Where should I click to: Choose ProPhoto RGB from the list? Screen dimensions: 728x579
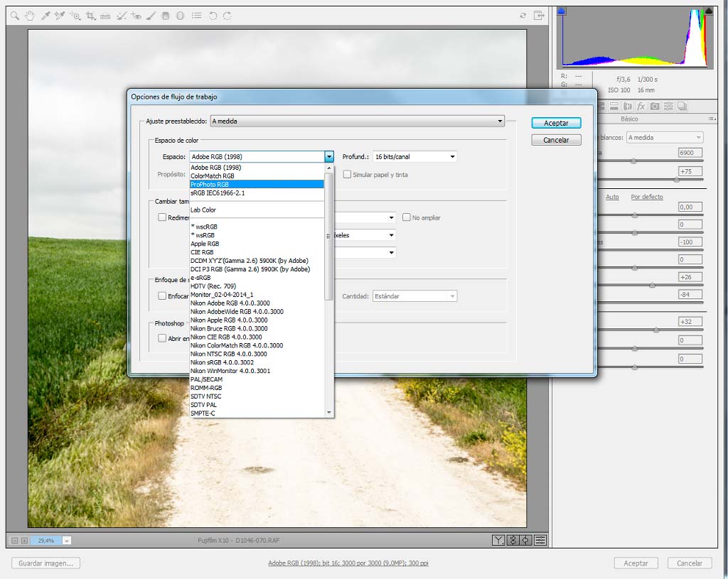(257, 184)
